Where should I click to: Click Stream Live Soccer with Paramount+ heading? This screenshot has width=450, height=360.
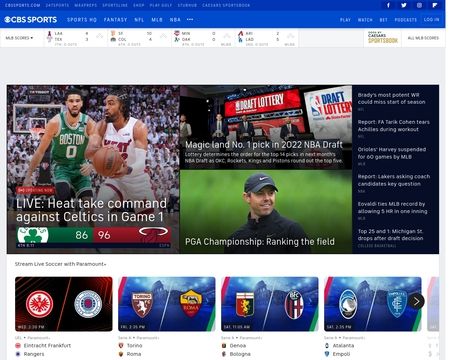coord(60,264)
